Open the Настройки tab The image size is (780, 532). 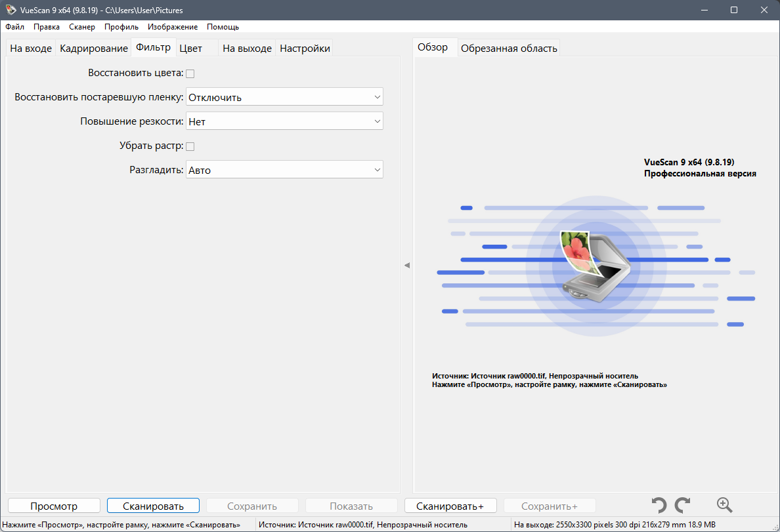[305, 49]
